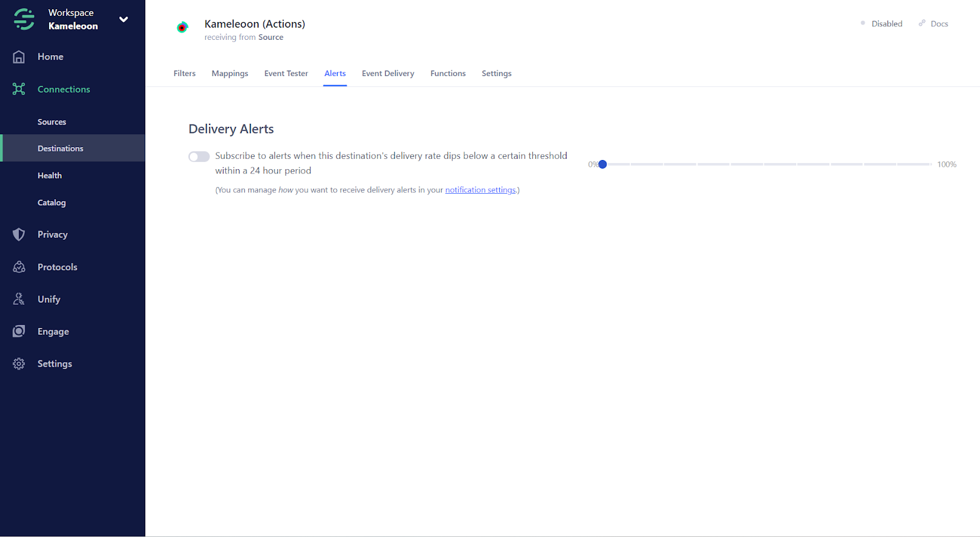Image resolution: width=980 pixels, height=537 pixels.
Task: Open Protocols in sidebar
Action: pos(57,267)
